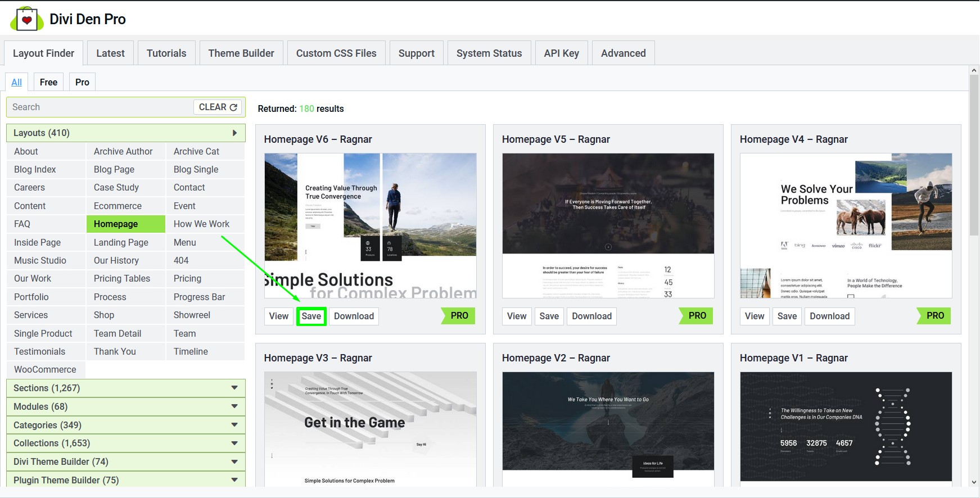Screen dimensions: 980x498
Task: Filter by Pro layouts
Action: tap(82, 82)
